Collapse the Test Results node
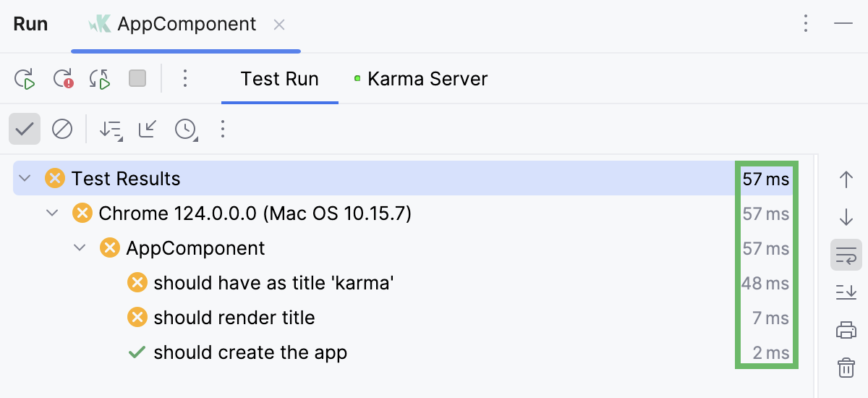 click(x=25, y=179)
